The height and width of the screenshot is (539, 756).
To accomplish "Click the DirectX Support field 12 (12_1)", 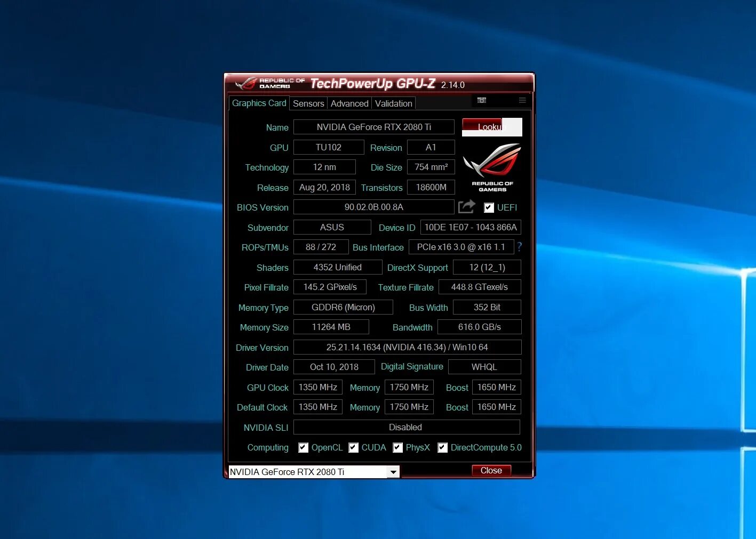I will [x=487, y=267].
